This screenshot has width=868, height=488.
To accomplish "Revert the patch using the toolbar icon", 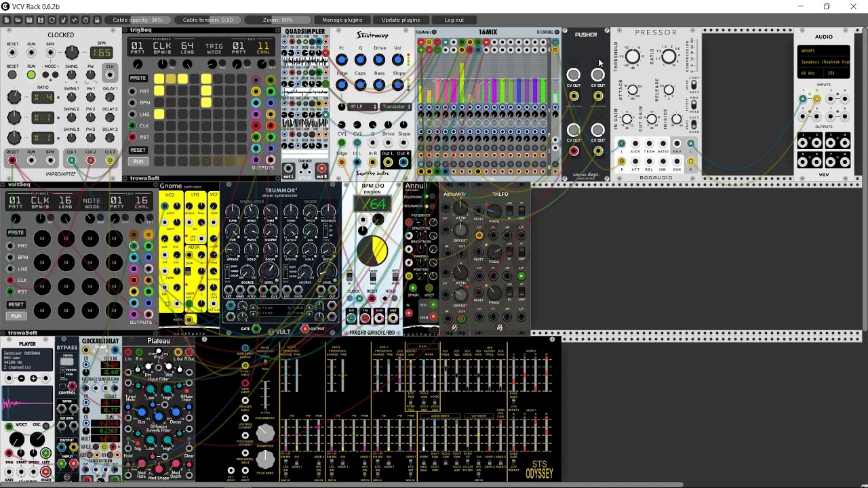I will (x=52, y=20).
